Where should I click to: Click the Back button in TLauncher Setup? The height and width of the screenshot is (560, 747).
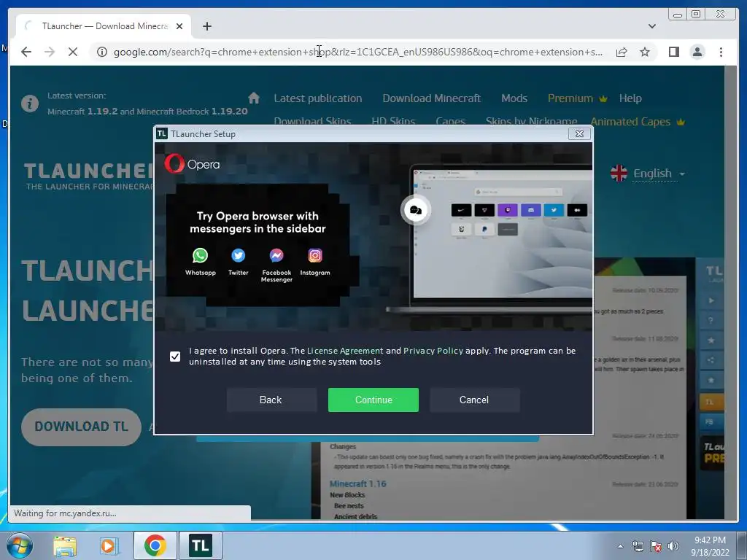coord(271,400)
